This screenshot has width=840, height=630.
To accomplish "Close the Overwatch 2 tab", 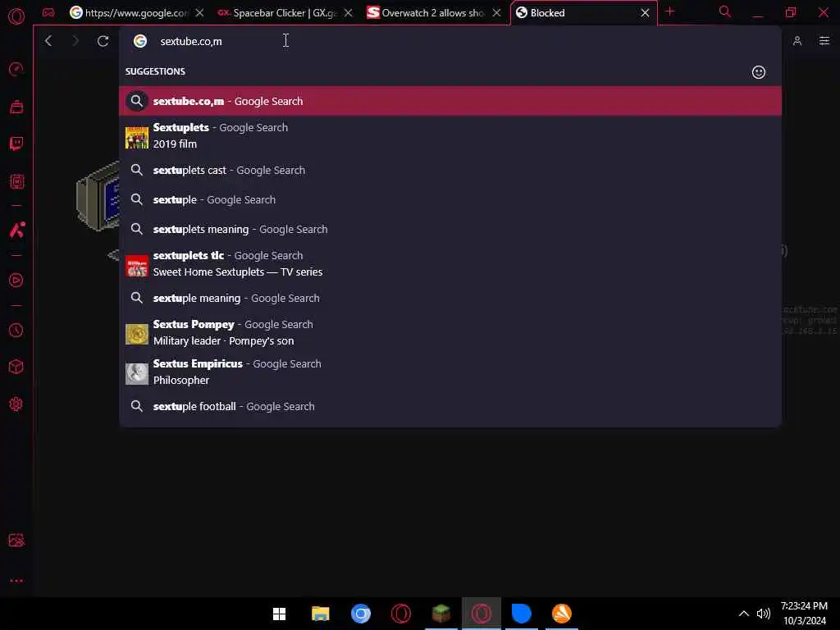I will pyautogui.click(x=496, y=13).
